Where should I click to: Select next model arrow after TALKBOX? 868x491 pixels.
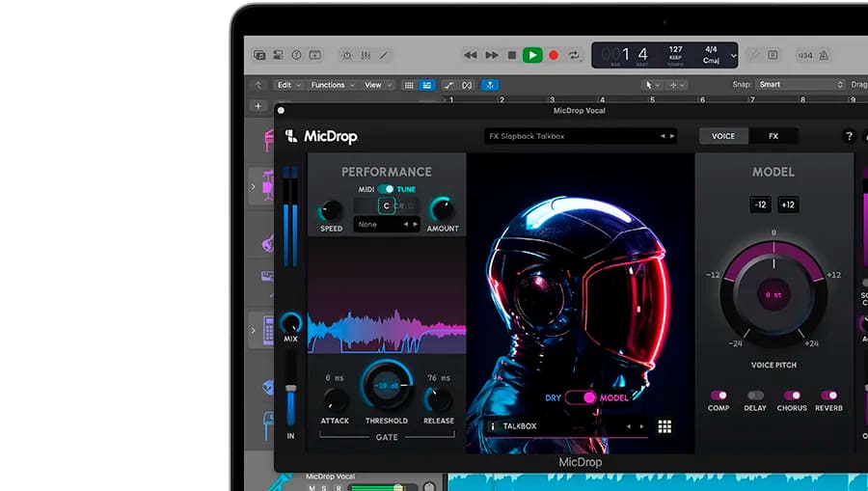641,426
